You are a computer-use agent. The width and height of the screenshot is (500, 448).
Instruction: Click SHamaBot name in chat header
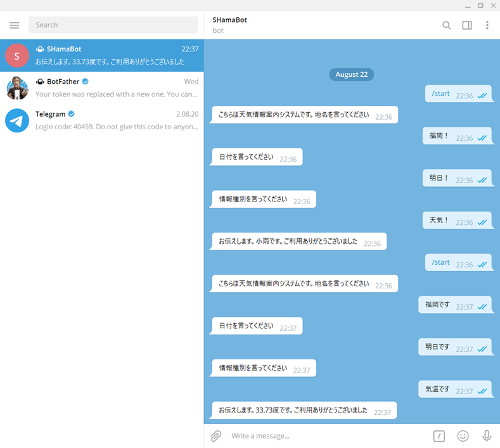(x=230, y=20)
